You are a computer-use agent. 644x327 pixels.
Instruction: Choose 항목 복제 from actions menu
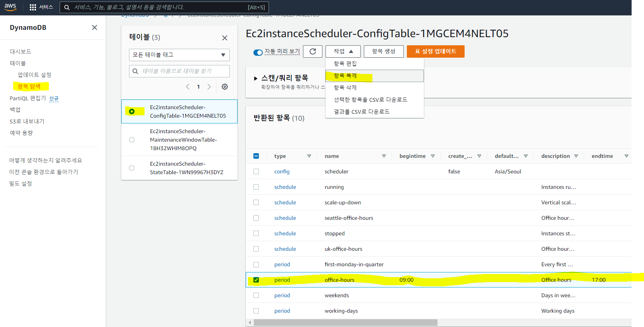click(x=375, y=76)
